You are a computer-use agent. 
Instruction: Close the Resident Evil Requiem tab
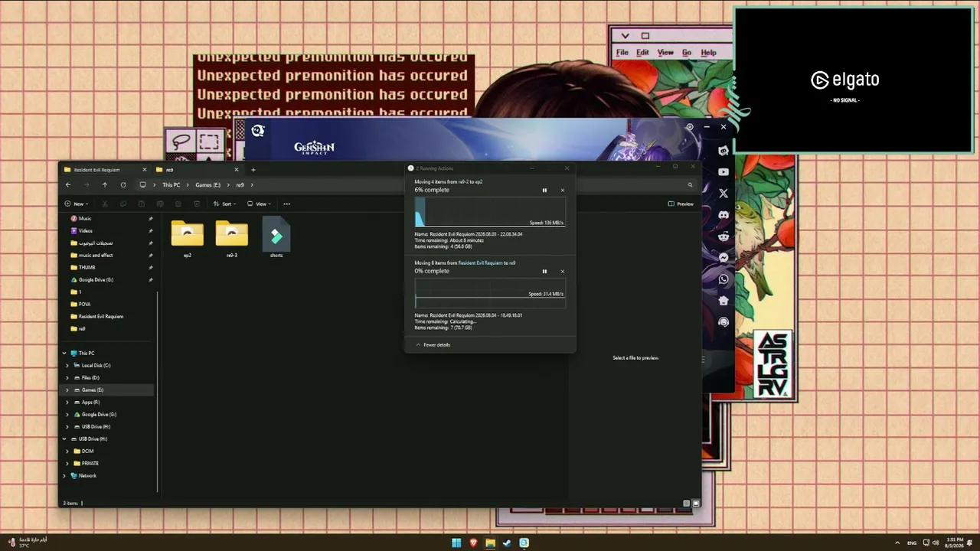[145, 170]
